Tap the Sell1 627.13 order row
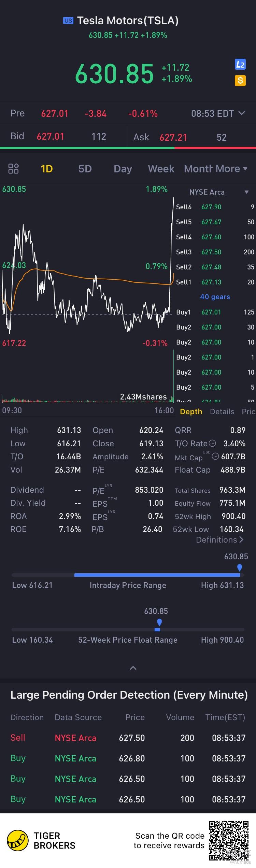Viewport: 256px width, 868px height. pos(215,282)
